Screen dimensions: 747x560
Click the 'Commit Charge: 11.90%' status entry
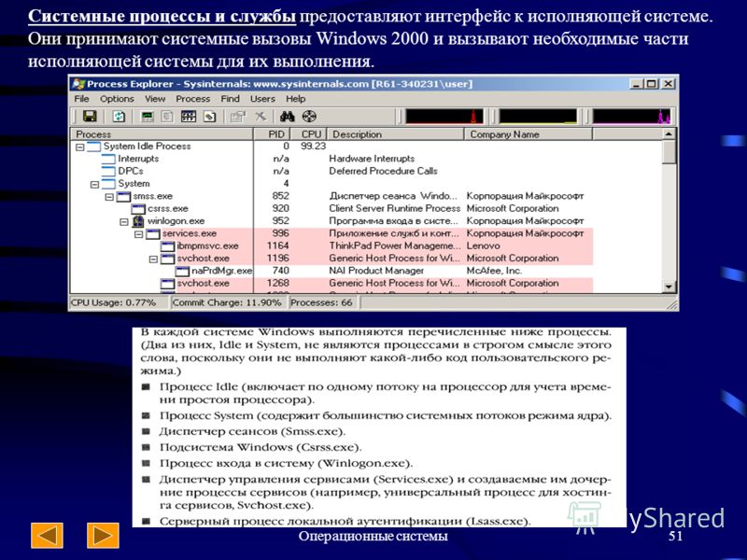coord(227,302)
